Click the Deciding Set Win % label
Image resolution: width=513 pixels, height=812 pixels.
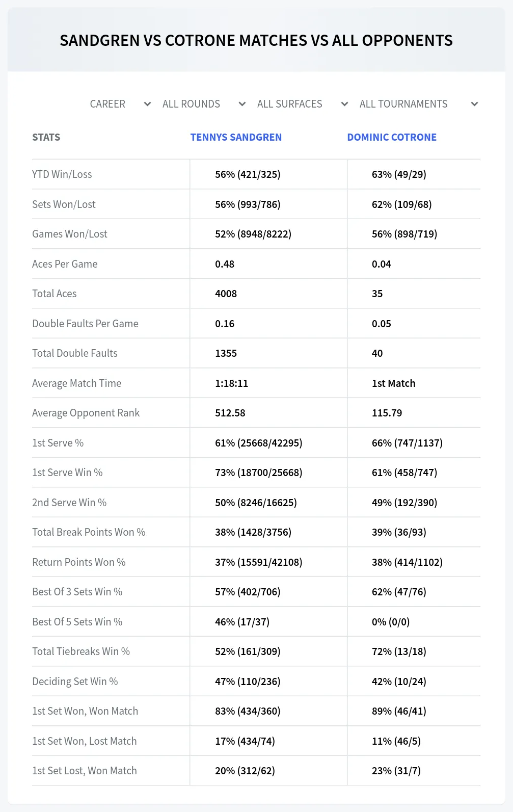(75, 682)
